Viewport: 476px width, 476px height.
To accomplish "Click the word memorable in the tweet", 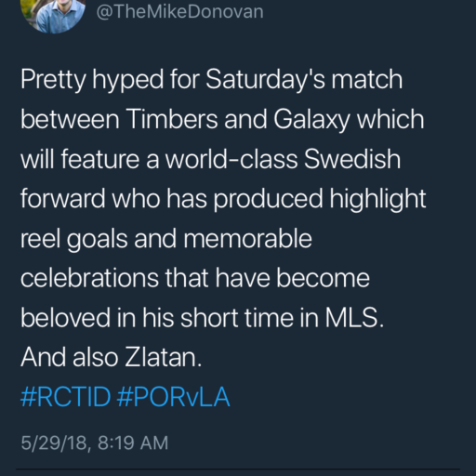I will (248, 238).
